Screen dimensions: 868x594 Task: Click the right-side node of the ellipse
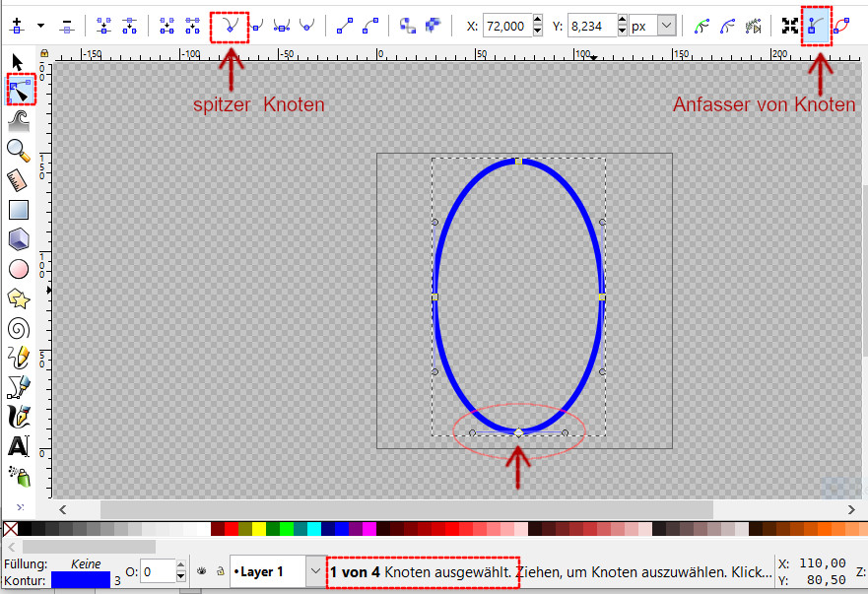point(602,297)
